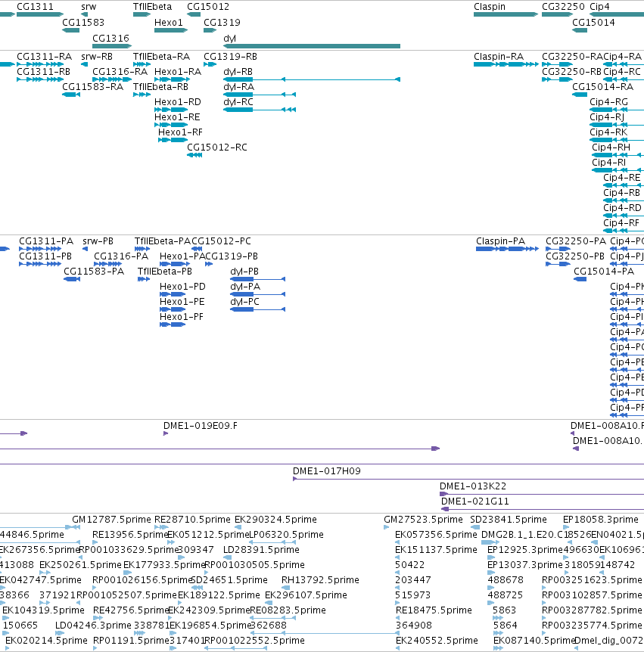Click the CG15014 gene label

click(x=593, y=23)
